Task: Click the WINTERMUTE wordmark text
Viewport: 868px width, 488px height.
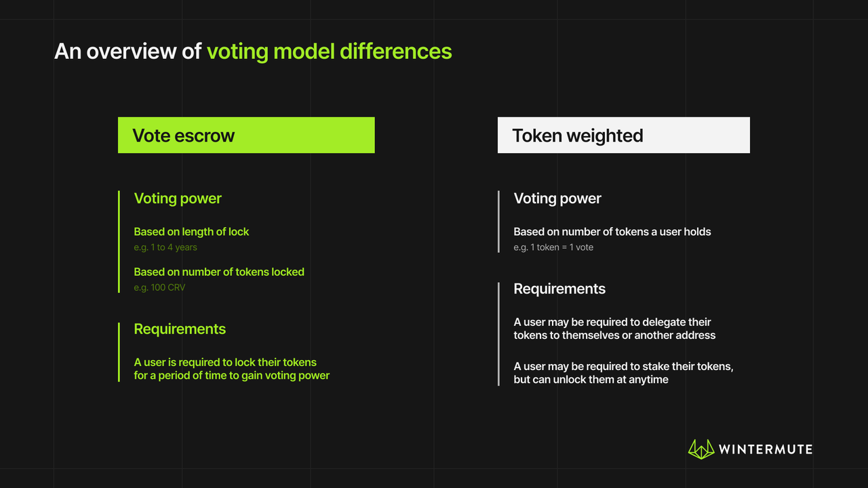Action: pos(765,449)
